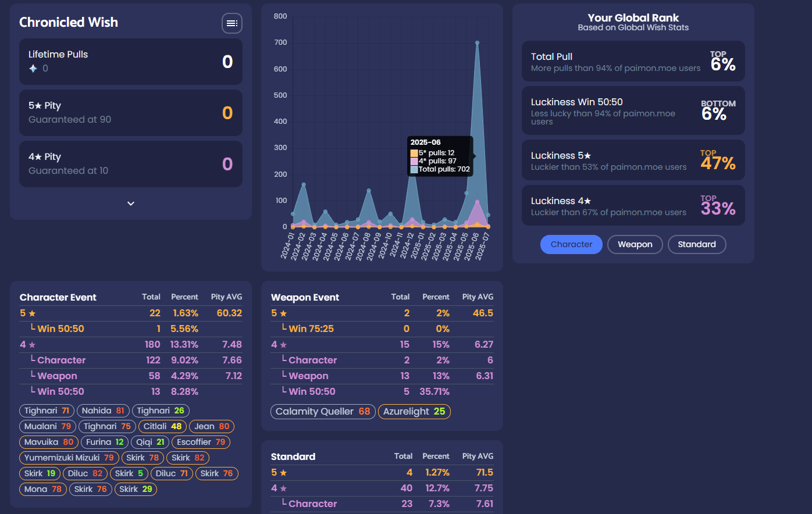Select the Character rank tab
812x514 pixels.
click(571, 244)
